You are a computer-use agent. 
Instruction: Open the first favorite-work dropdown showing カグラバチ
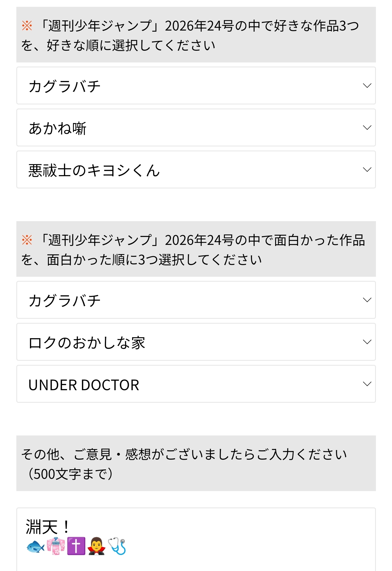(196, 86)
